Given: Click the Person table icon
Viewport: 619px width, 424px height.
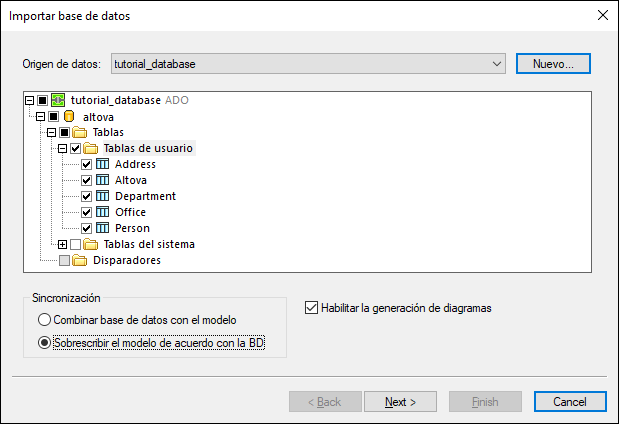Looking at the screenshot, I should (x=102, y=228).
